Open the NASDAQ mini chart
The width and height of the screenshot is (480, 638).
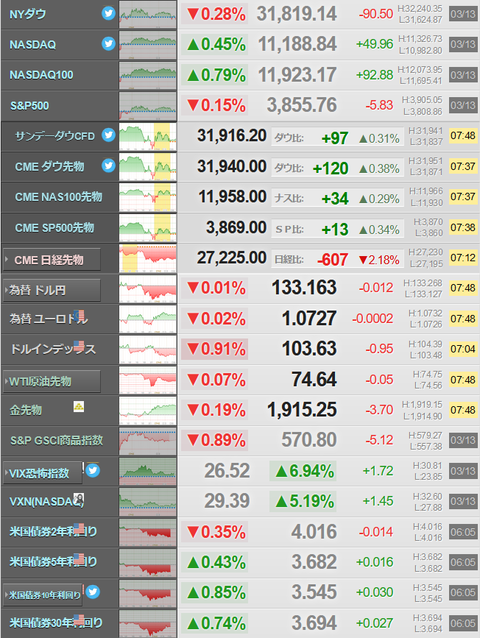click(x=148, y=45)
